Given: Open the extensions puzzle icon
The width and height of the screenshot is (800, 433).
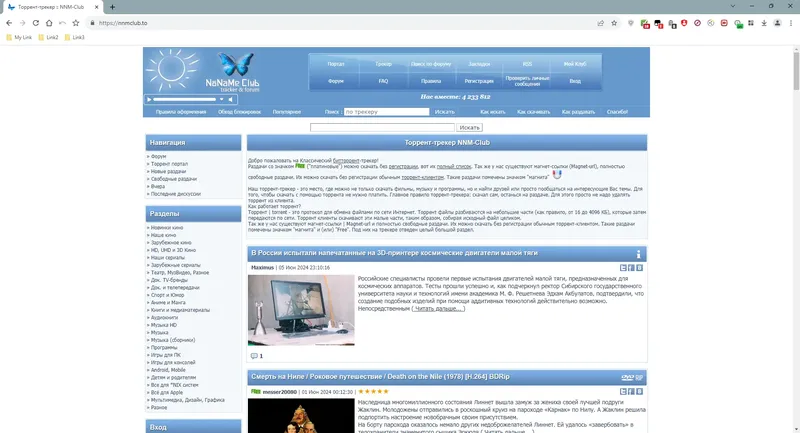Looking at the screenshot, I should [751, 23].
